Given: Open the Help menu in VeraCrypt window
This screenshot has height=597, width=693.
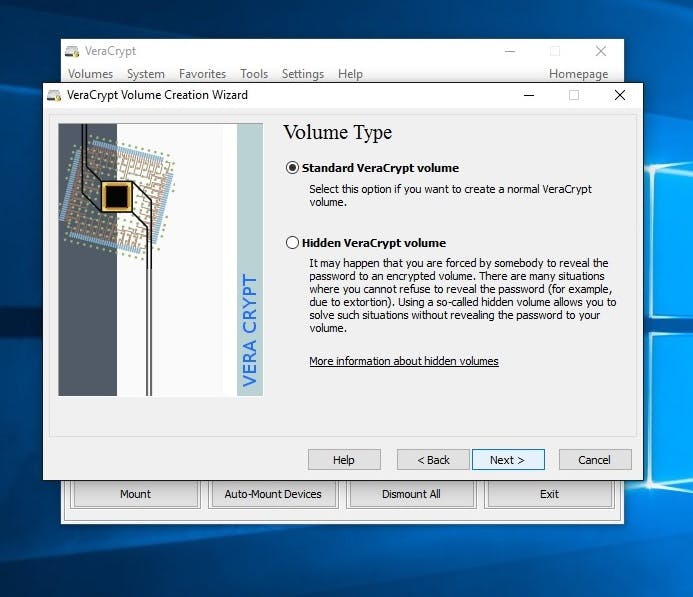Looking at the screenshot, I should (x=350, y=74).
